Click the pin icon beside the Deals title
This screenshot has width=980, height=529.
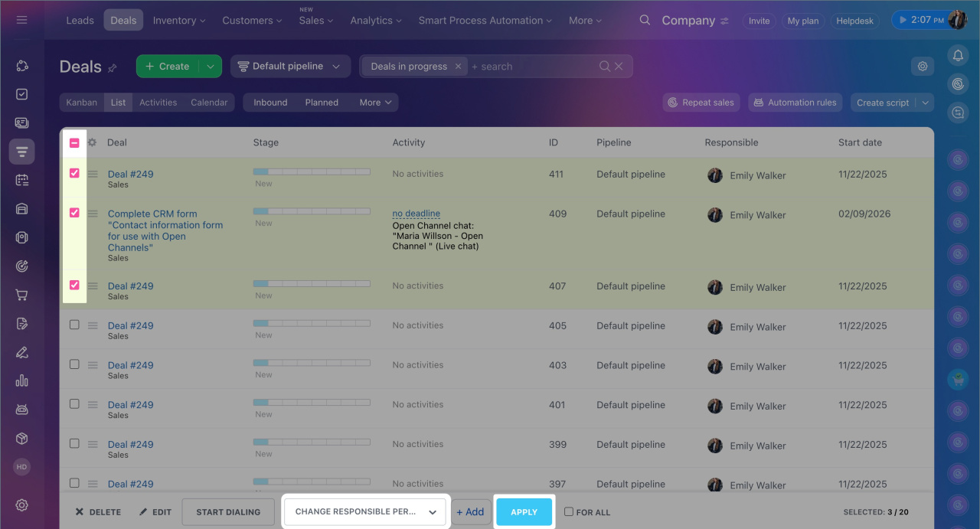point(113,68)
